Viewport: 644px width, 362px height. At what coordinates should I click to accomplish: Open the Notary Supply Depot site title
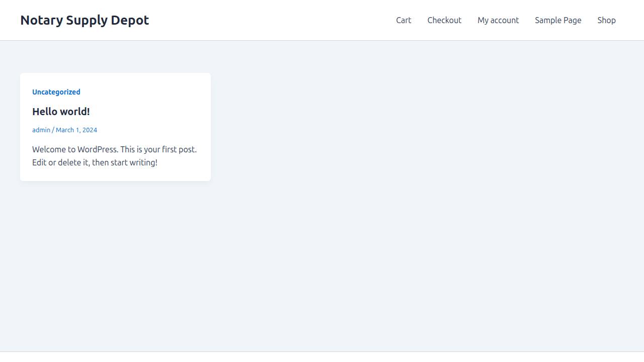[85, 20]
